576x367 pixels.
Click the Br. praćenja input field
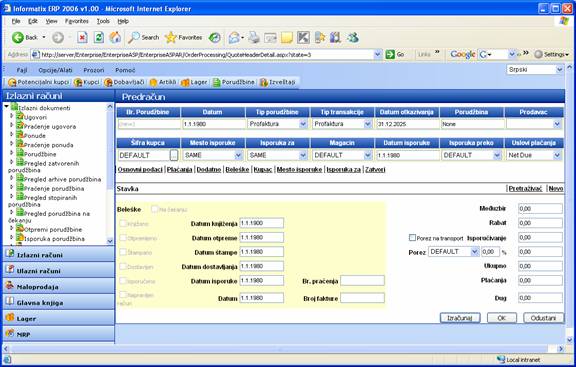(x=362, y=281)
